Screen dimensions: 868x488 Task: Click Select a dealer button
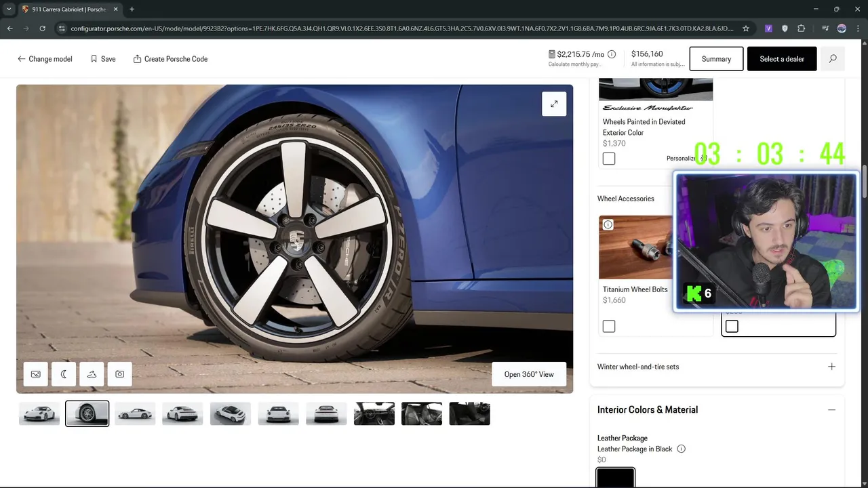pyautogui.click(x=782, y=59)
